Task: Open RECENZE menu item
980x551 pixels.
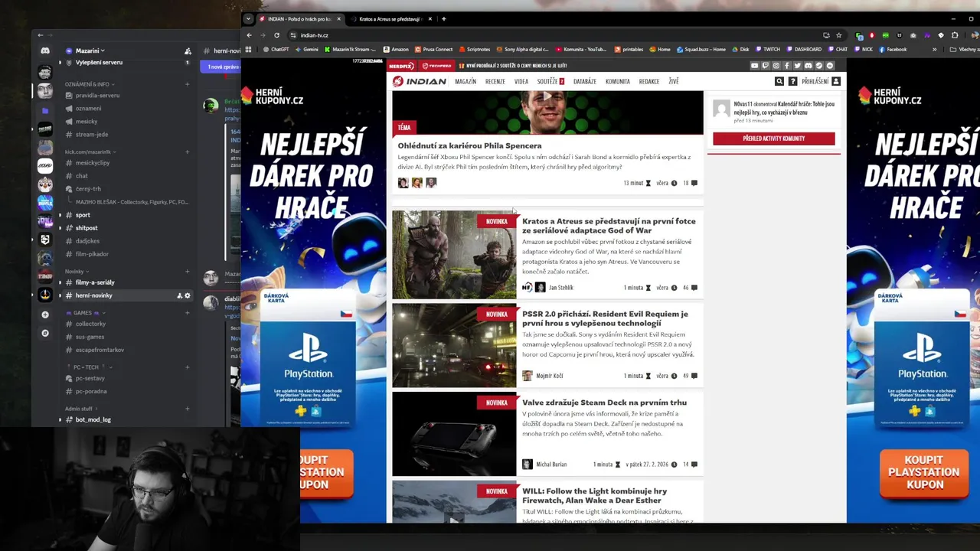Action: [495, 81]
